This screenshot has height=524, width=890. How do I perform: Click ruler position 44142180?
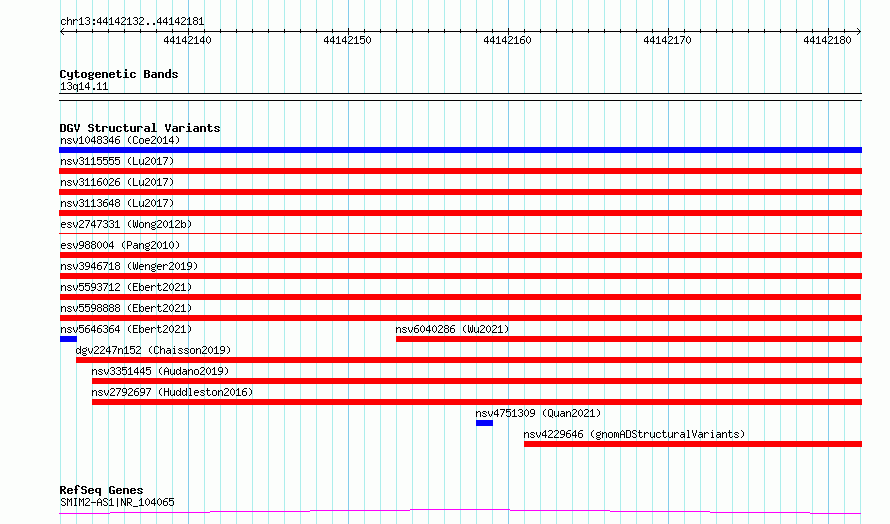[x=828, y=40]
